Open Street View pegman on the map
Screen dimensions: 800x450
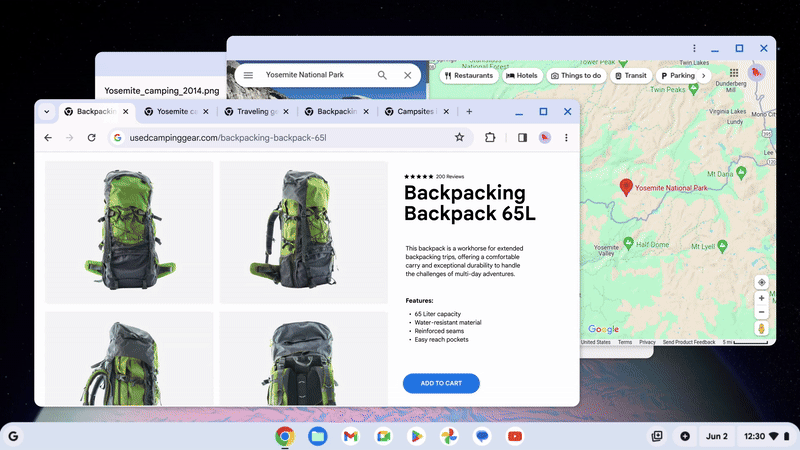(761, 328)
